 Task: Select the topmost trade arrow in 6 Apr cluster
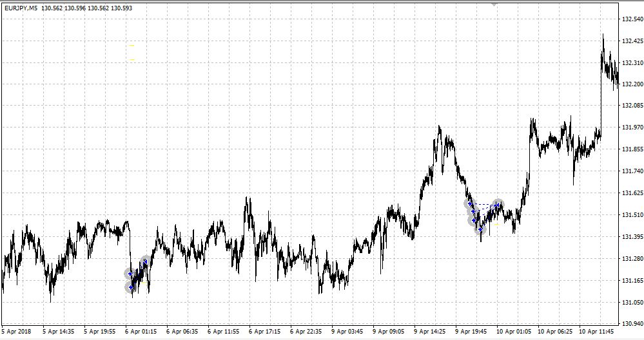click(x=145, y=261)
